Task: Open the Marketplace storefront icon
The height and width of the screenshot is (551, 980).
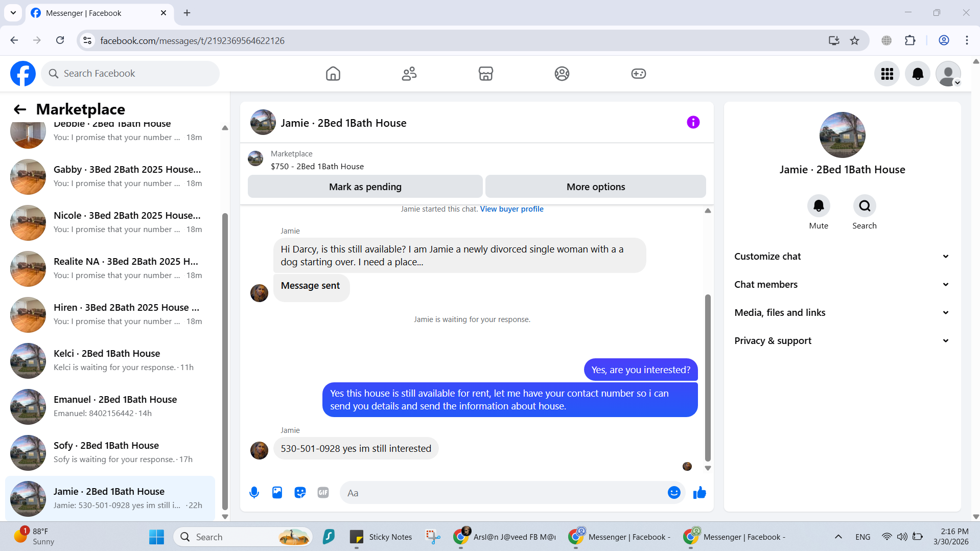Action: click(485, 74)
